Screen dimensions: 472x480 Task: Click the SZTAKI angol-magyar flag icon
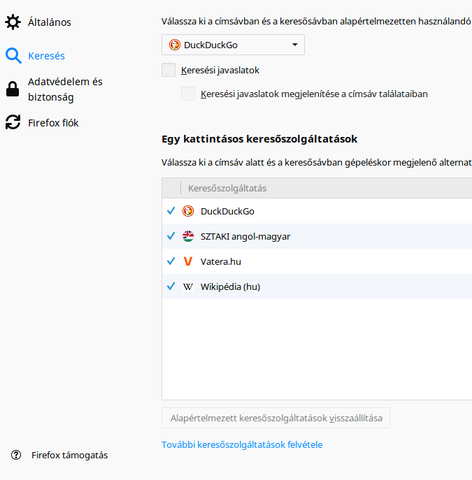tap(188, 236)
